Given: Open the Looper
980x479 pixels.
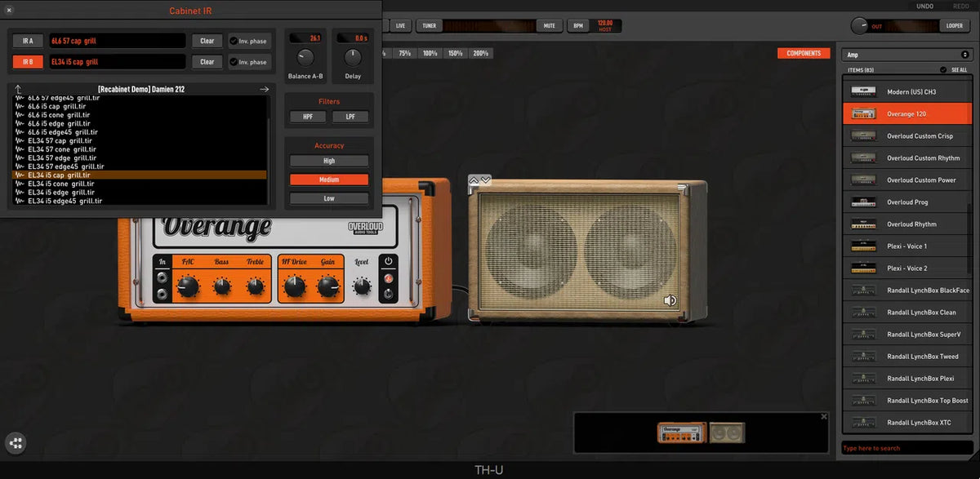Looking at the screenshot, I should tap(954, 25).
